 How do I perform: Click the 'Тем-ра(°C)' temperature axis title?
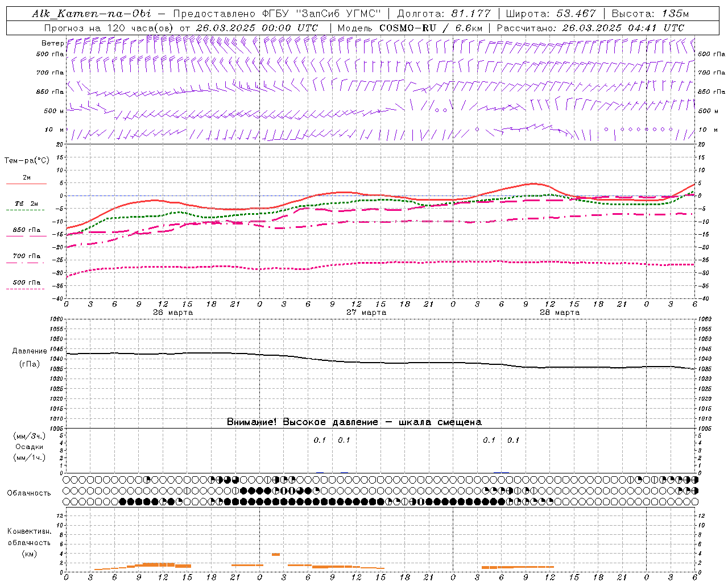click(x=27, y=161)
